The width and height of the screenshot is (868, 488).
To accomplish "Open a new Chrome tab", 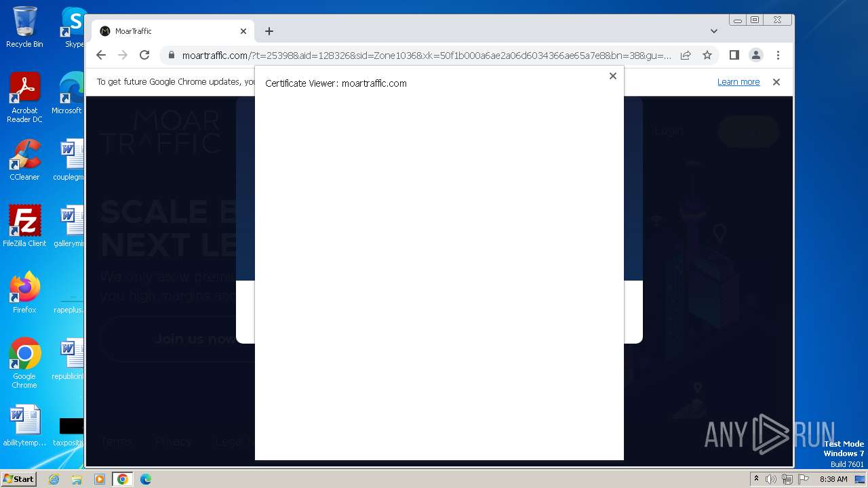I will point(269,31).
